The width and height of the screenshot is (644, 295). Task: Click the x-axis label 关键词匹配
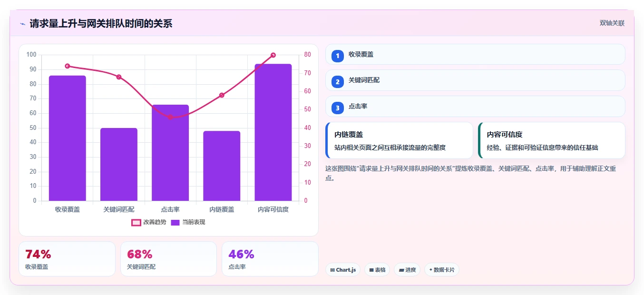tap(119, 209)
